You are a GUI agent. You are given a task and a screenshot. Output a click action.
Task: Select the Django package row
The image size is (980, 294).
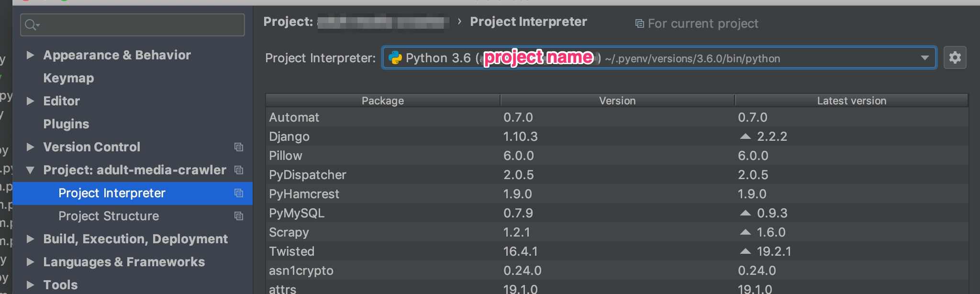617,136
